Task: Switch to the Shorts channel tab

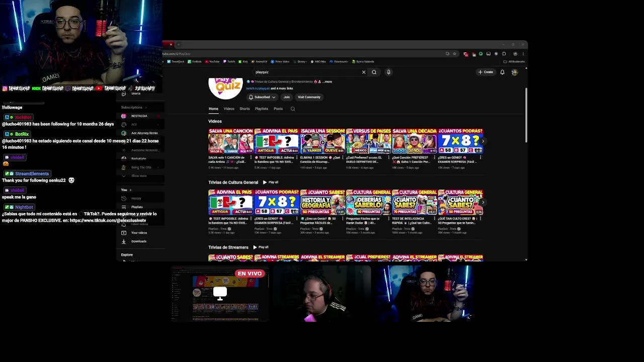Action: point(245,109)
